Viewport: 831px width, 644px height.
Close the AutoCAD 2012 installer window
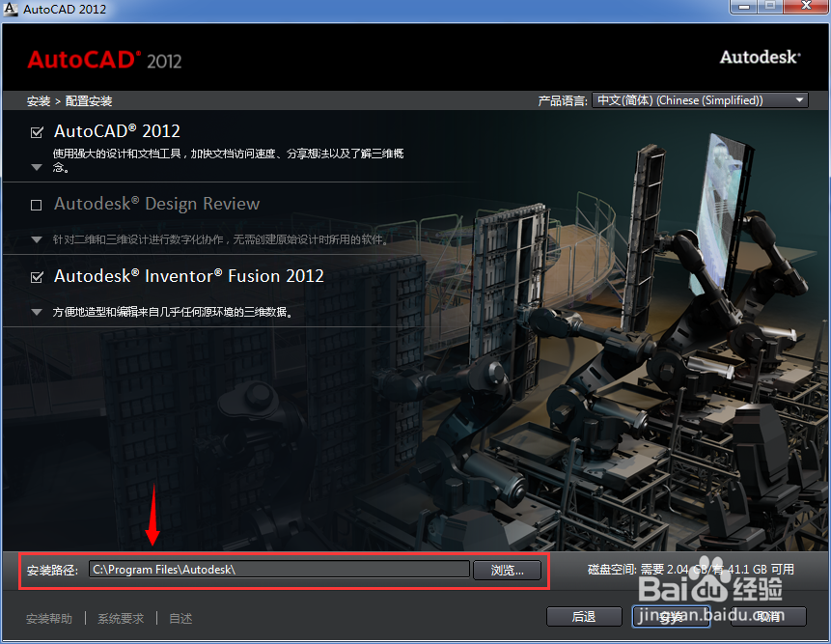coord(806,7)
